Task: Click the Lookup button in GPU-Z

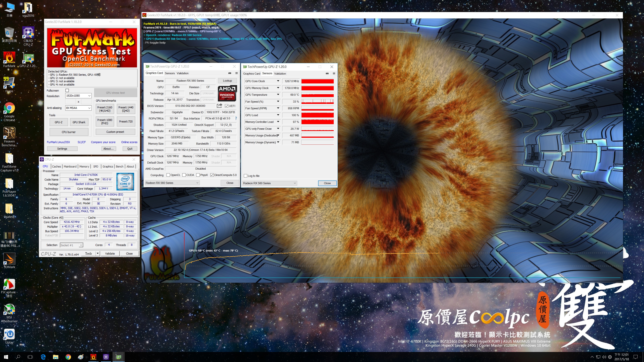Action: (227, 81)
